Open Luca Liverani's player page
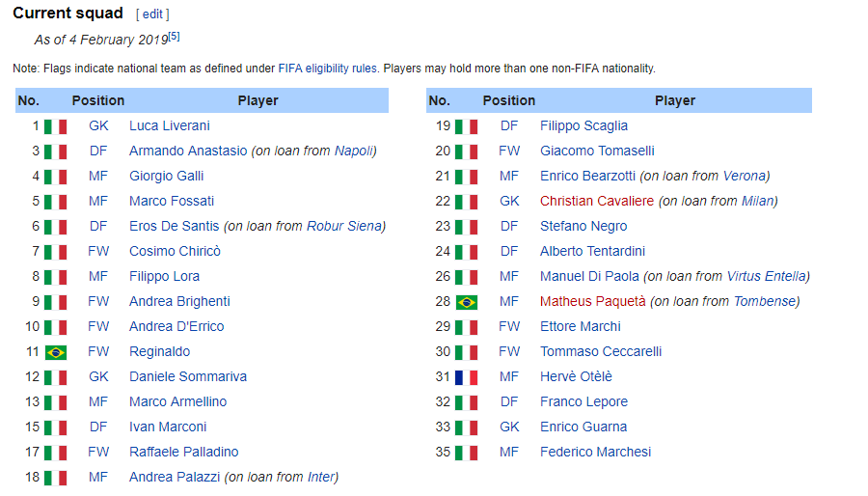 [x=170, y=125]
